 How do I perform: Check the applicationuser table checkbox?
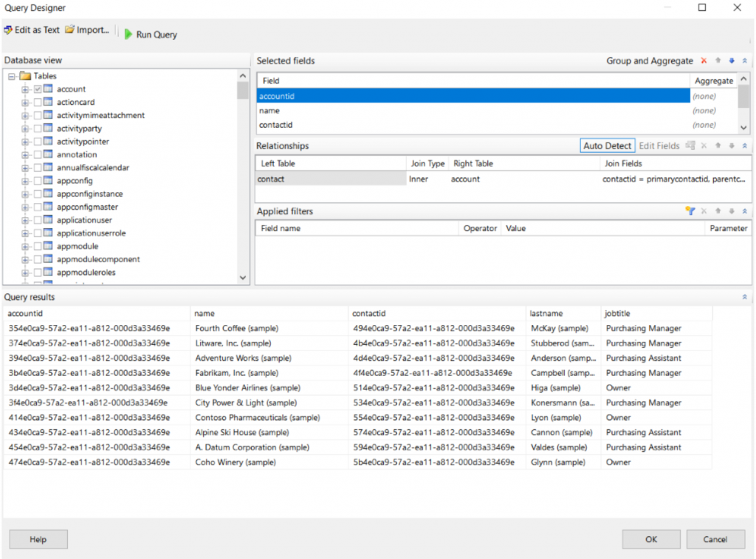[38, 220]
